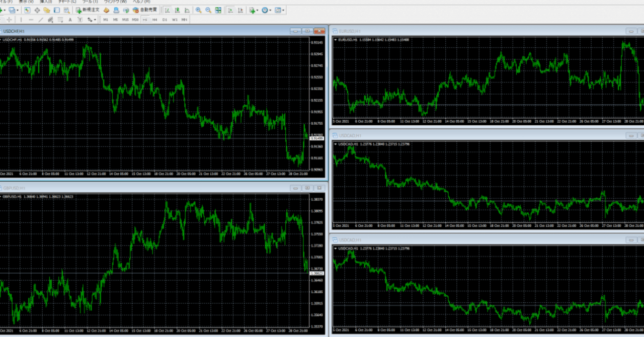Select the Crosshair cursor tool
The image size is (644, 337).
tap(9, 20)
